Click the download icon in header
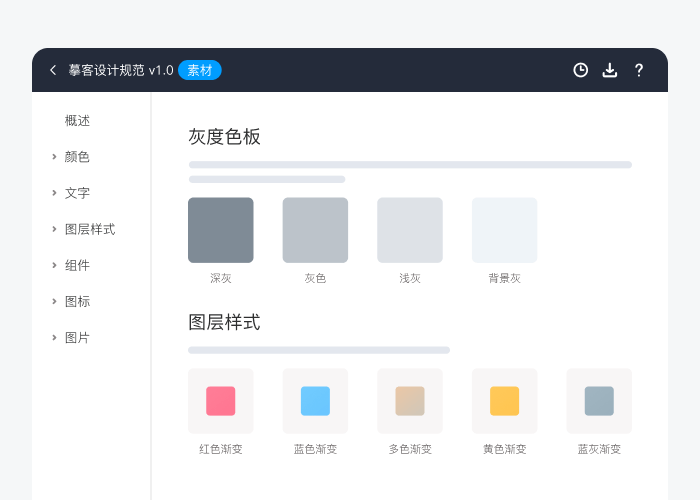The image size is (700, 500). [610, 70]
